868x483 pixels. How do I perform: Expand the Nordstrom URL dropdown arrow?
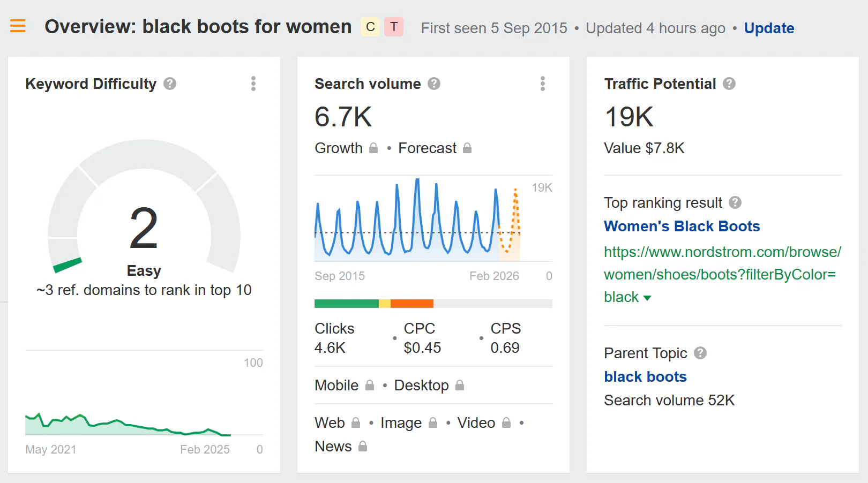[647, 298]
